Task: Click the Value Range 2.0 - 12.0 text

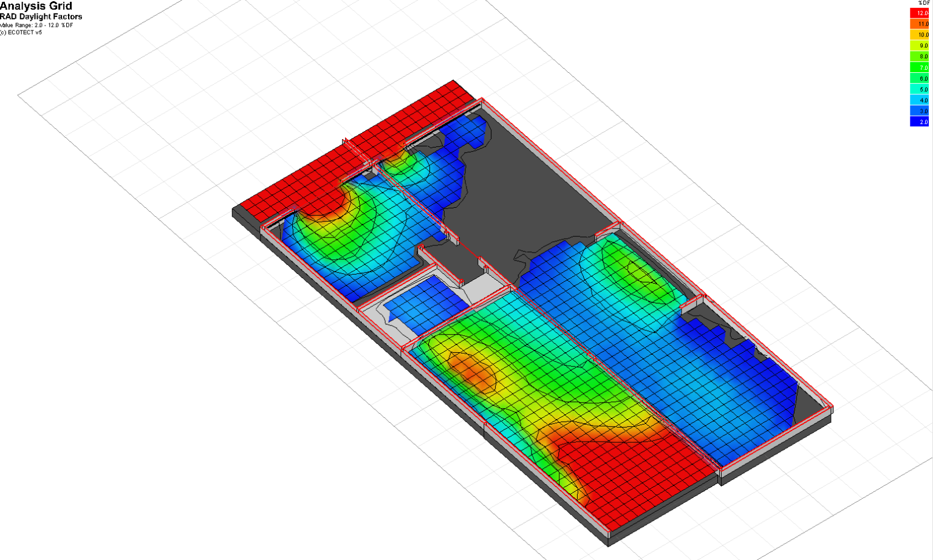Action: (36, 26)
